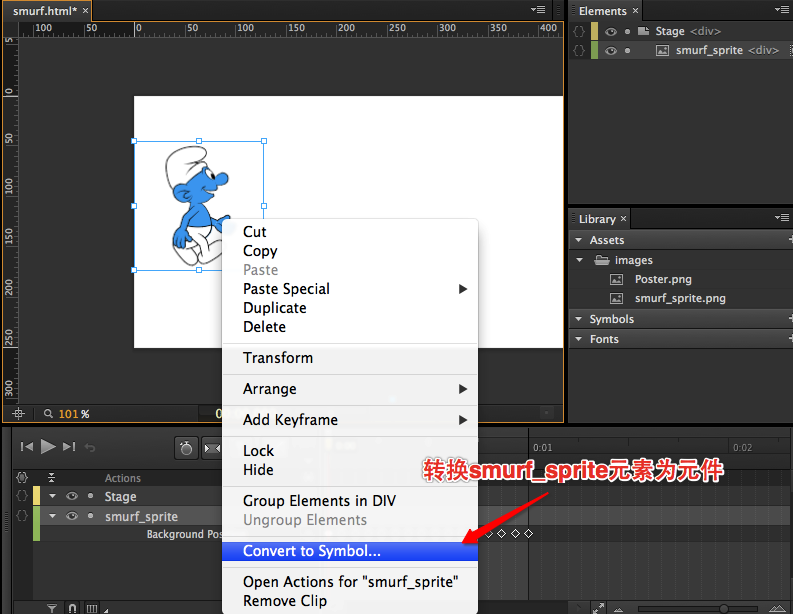Open actions for smurf_sprite in the timeline

coord(22,516)
